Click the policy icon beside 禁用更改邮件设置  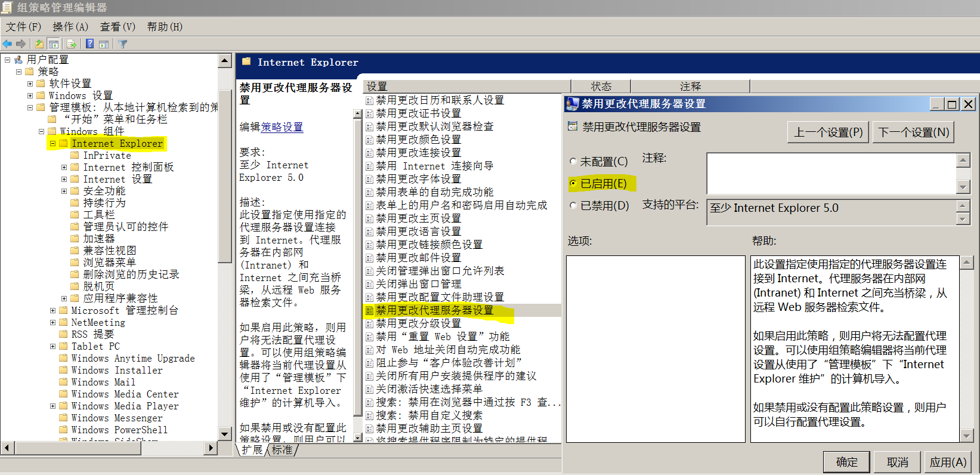(370, 258)
